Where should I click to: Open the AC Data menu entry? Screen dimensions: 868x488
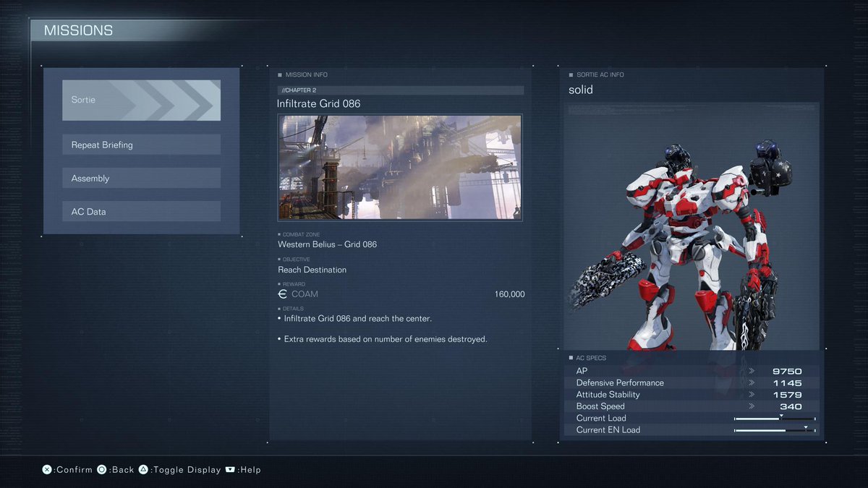pos(141,212)
